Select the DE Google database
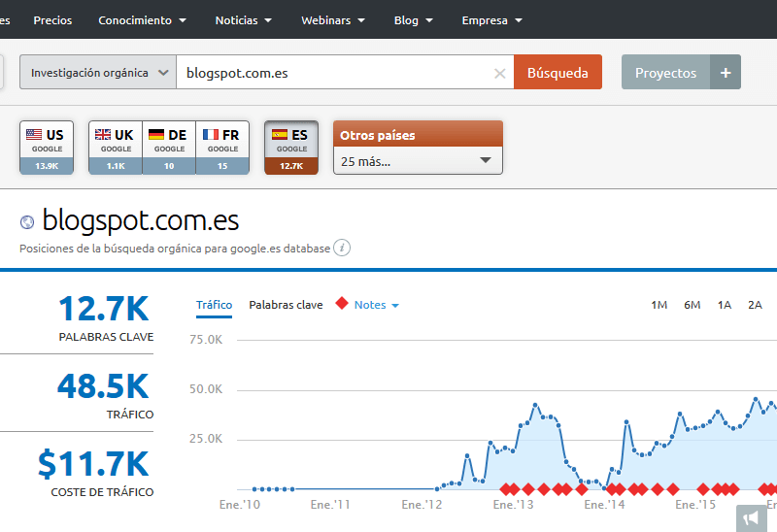Viewport: 777px width, 532px height. [x=169, y=148]
